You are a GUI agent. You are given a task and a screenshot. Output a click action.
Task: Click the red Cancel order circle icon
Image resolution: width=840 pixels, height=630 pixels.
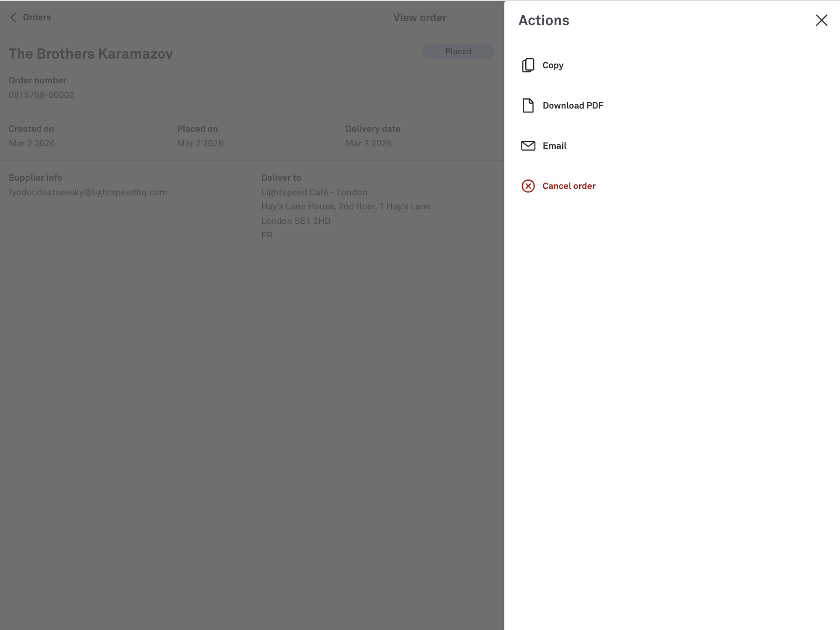point(528,186)
